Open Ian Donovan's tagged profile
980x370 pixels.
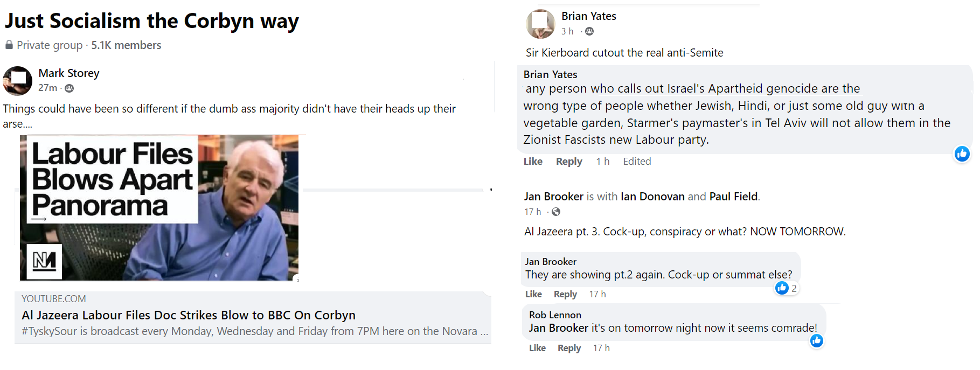(x=652, y=197)
